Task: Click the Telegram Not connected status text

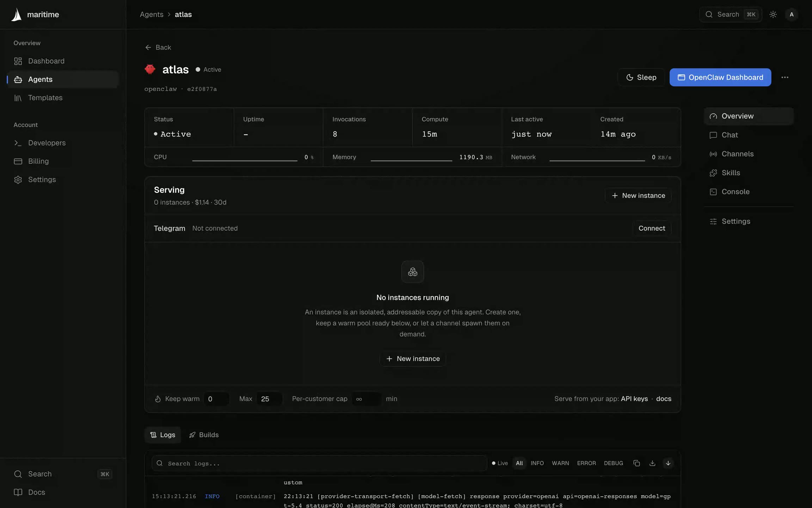Action: click(x=215, y=228)
